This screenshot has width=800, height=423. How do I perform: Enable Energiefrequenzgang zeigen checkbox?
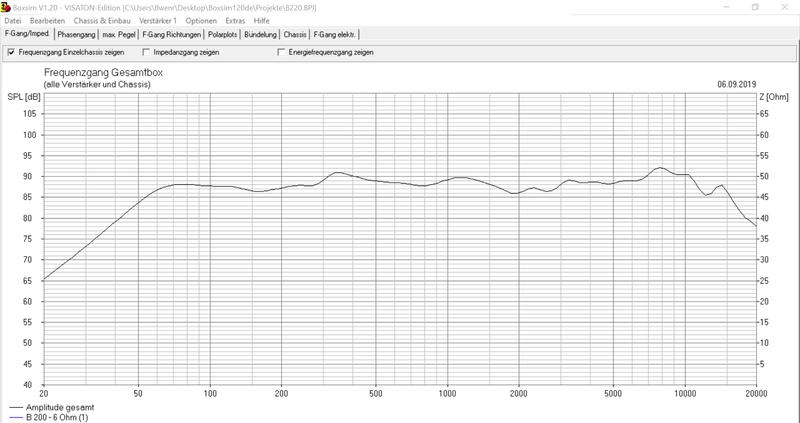[281, 52]
